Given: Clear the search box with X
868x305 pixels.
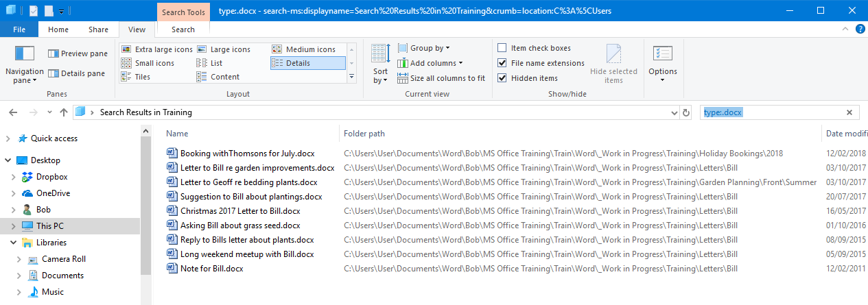Looking at the screenshot, I should (849, 112).
